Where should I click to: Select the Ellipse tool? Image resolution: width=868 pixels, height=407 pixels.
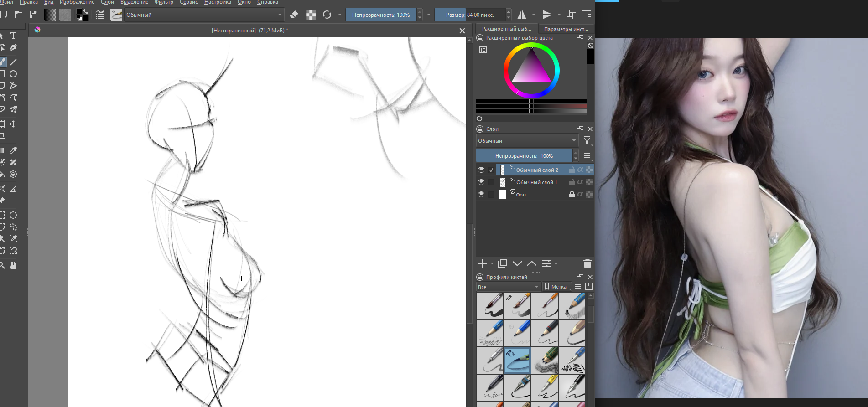[13, 74]
